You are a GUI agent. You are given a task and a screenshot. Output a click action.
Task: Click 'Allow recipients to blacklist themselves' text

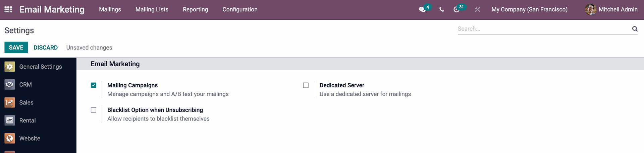(158, 119)
